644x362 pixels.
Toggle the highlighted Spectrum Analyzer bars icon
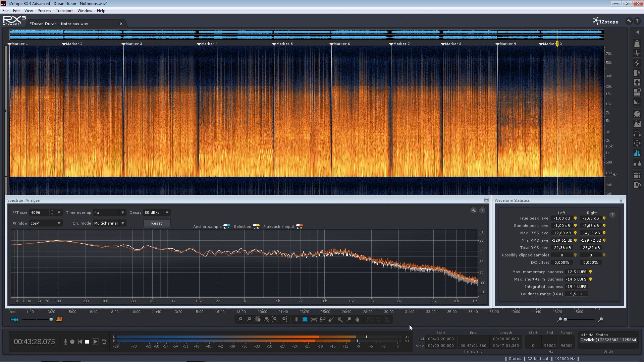(x=637, y=153)
